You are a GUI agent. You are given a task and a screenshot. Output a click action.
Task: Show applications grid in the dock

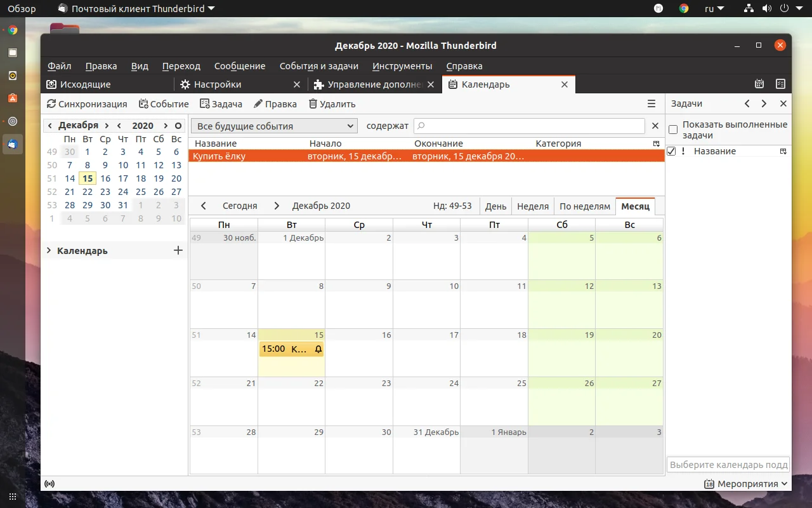[13, 497]
